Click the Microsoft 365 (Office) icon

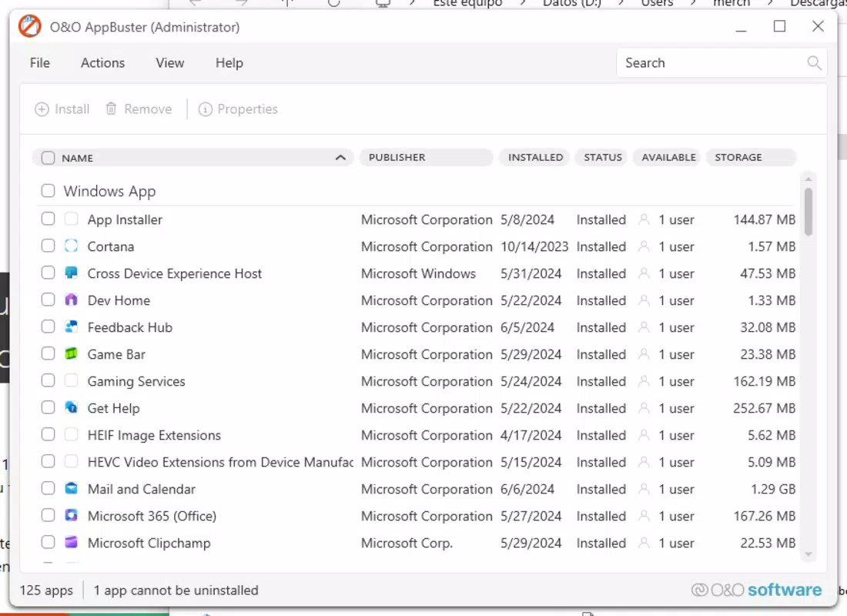[x=72, y=515]
